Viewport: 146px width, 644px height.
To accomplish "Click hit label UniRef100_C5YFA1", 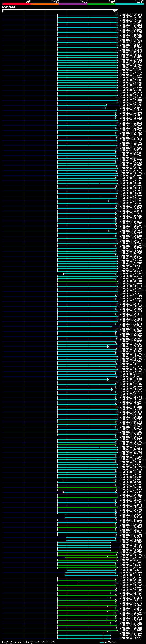I will [x=131, y=67].
